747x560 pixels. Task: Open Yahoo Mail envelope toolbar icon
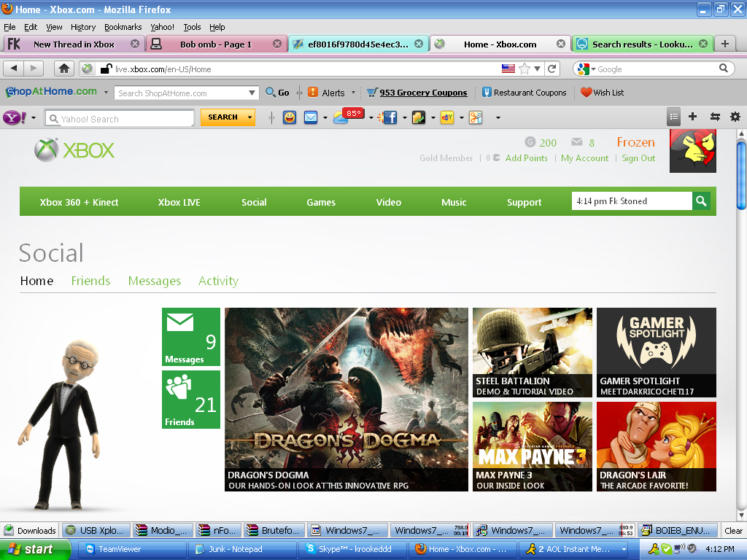point(311,117)
